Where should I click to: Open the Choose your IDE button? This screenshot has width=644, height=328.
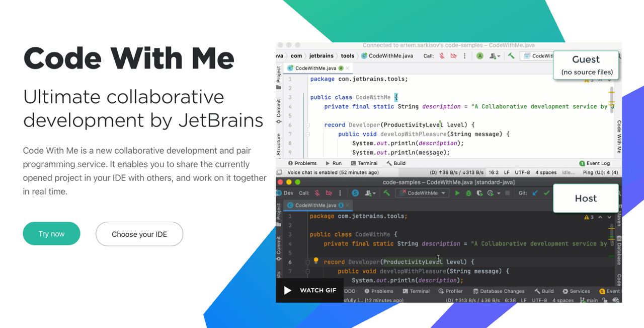coord(139,234)
